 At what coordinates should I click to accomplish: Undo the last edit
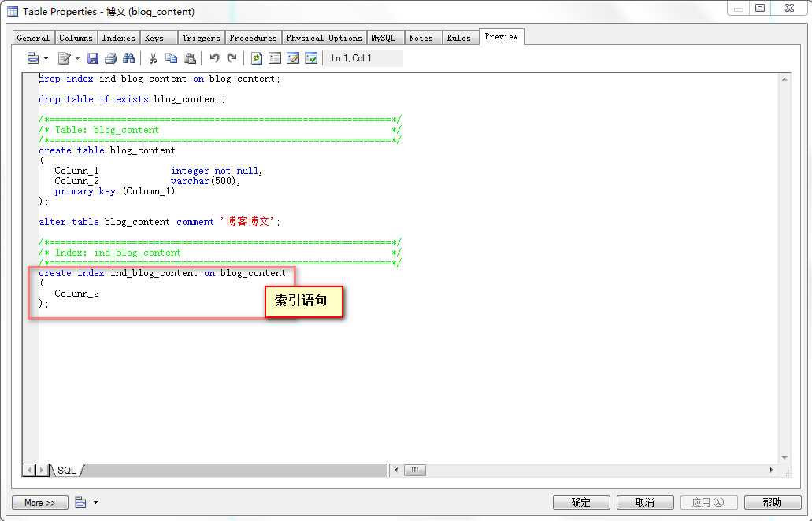pyautogui.click(x=214, y=58)
